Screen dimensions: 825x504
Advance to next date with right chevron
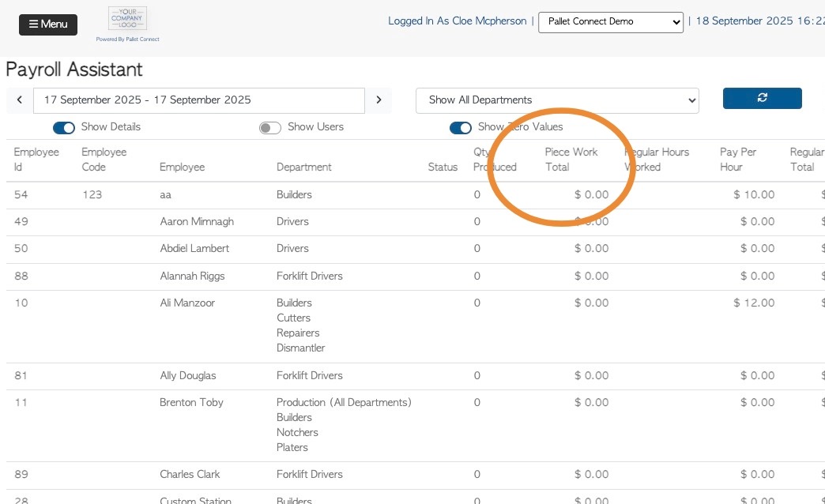pos(379,100)
